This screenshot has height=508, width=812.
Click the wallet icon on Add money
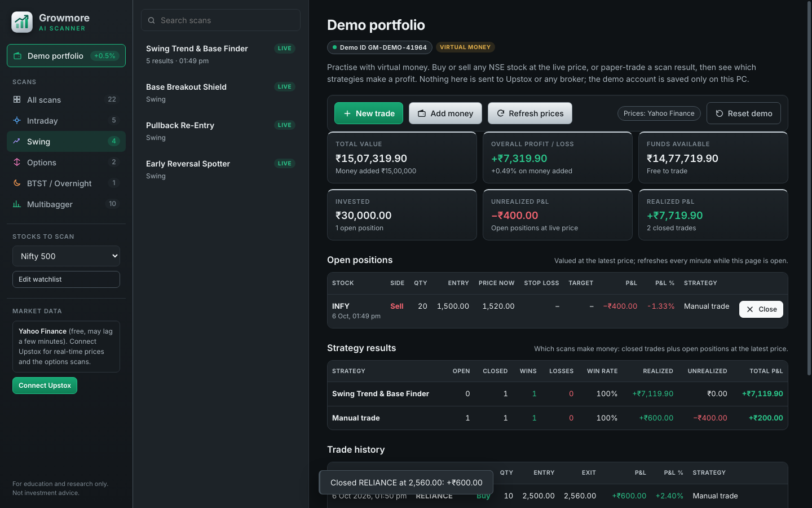[x=422, y=113]
